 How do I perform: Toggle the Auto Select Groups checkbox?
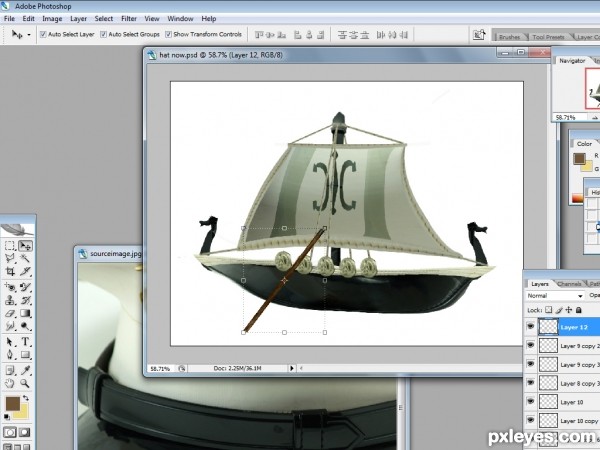[x=103, y=34]
